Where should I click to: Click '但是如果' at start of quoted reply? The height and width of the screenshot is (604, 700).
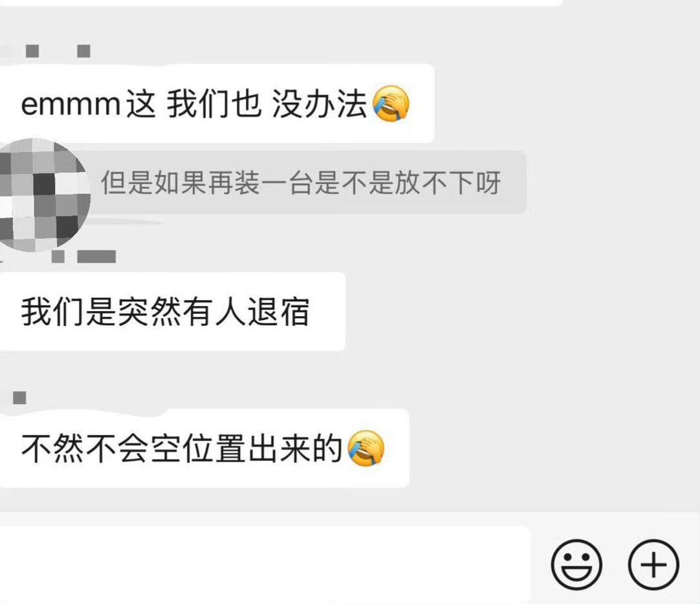pos(154,183)
